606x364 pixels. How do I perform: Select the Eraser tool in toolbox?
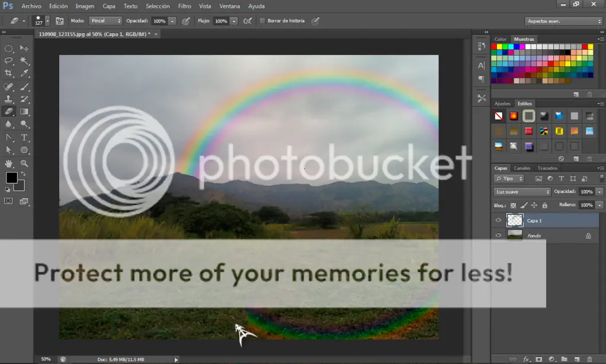[x=8, y=111]
